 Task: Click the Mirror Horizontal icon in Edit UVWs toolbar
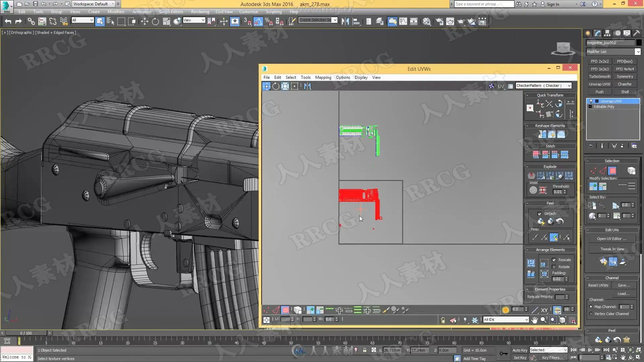click(x=307, y=86)
